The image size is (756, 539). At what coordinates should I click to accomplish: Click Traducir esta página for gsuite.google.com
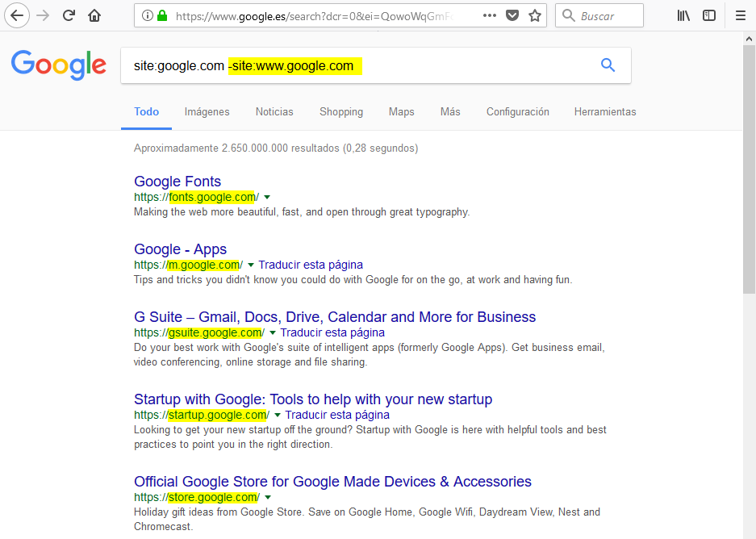click(332, 332)
